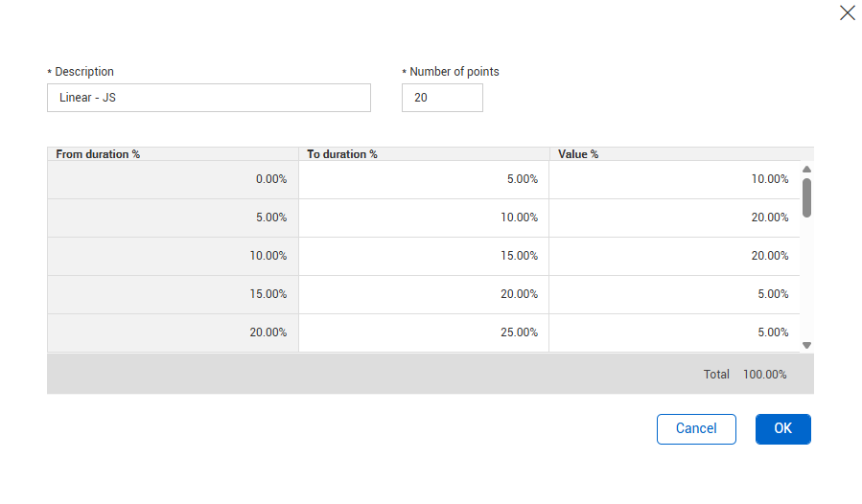Image resolution: width=862 pixels, height=504 pixels.
Task: Select the From duration % column header
Action: 173,154
